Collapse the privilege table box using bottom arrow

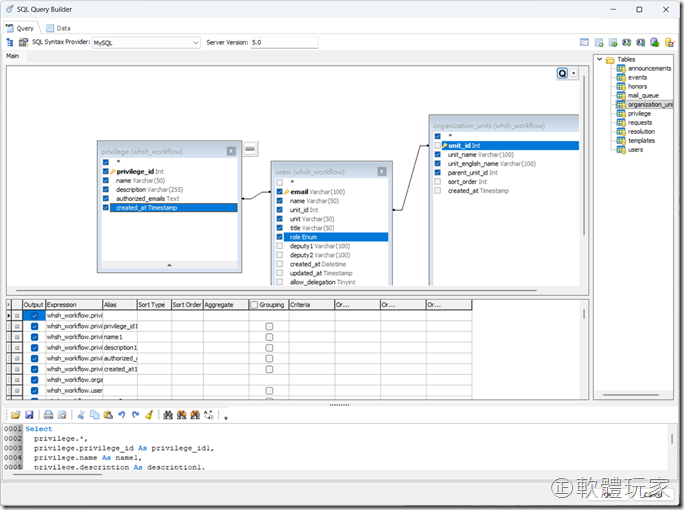pos(169,265)
